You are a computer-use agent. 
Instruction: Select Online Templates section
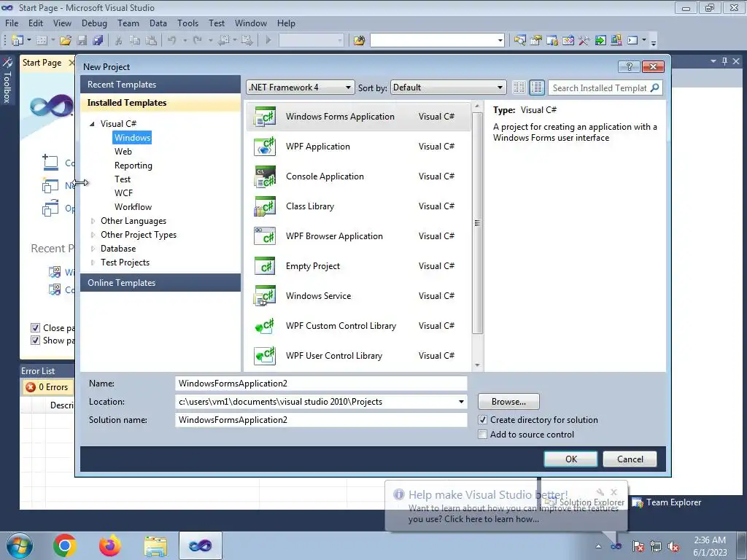[x=160, y=283]
